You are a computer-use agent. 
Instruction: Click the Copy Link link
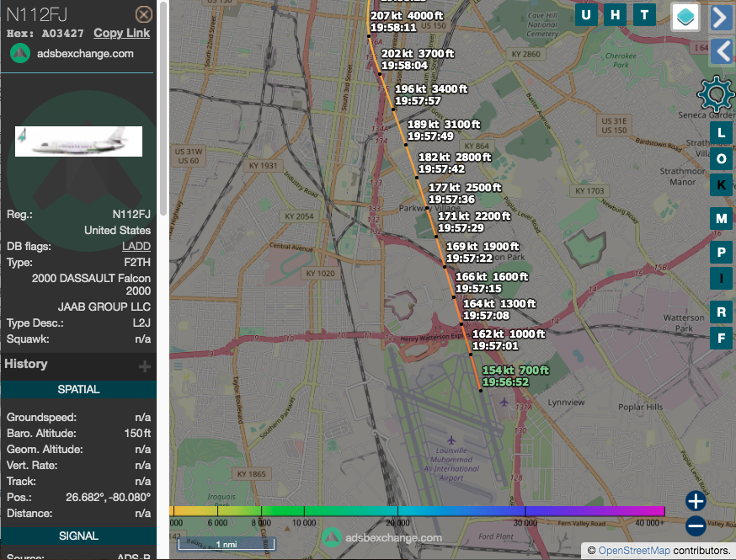[x=121, y=34]
